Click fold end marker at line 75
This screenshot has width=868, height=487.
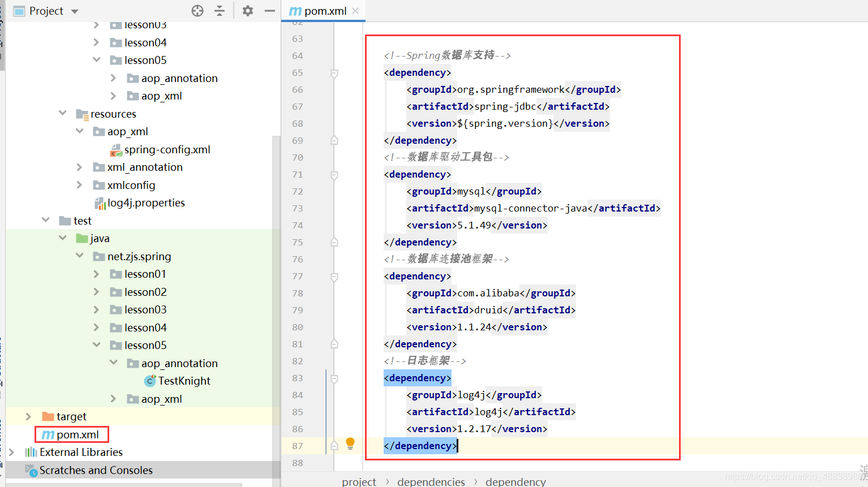334,242
